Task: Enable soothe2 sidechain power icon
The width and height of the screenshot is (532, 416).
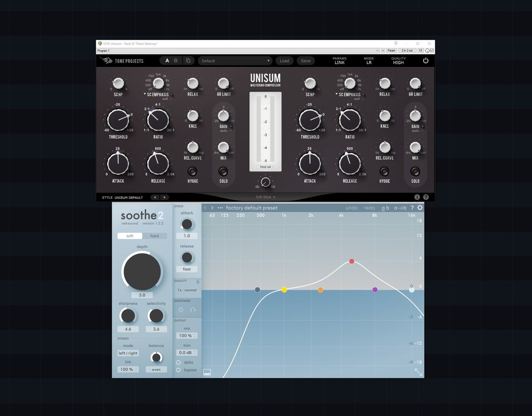Action: tap(181, 310)
